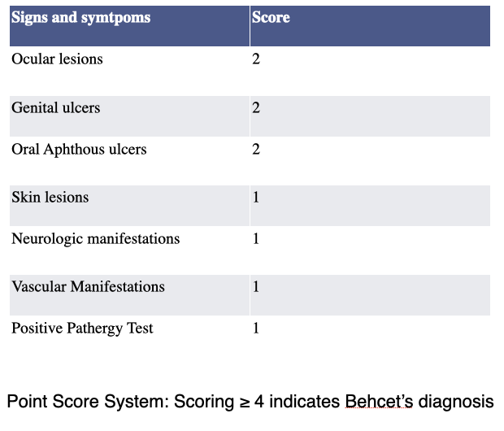This screenshot has width=504, height=431.
Task: Click the score 1 for Positive Pathergy Test
Action: click(256, 329)
